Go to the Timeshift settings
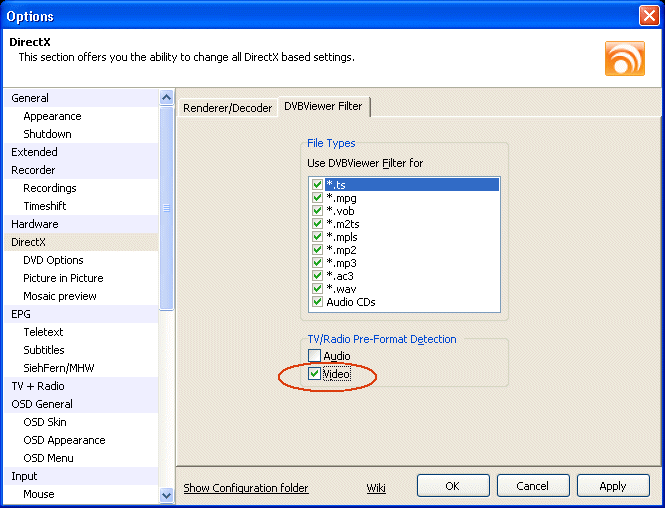665x508 pixels. pyautogui.click(x=45, y=206)
